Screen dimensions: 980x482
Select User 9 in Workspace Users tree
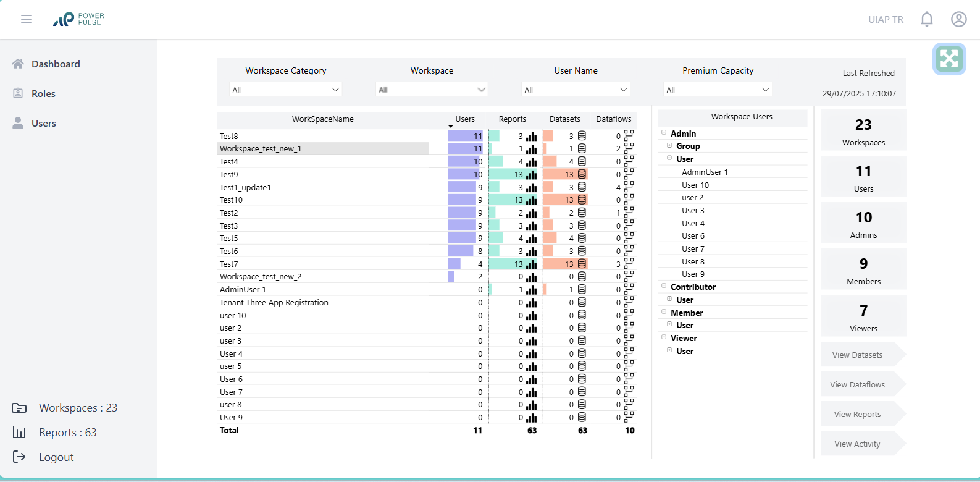693,274
